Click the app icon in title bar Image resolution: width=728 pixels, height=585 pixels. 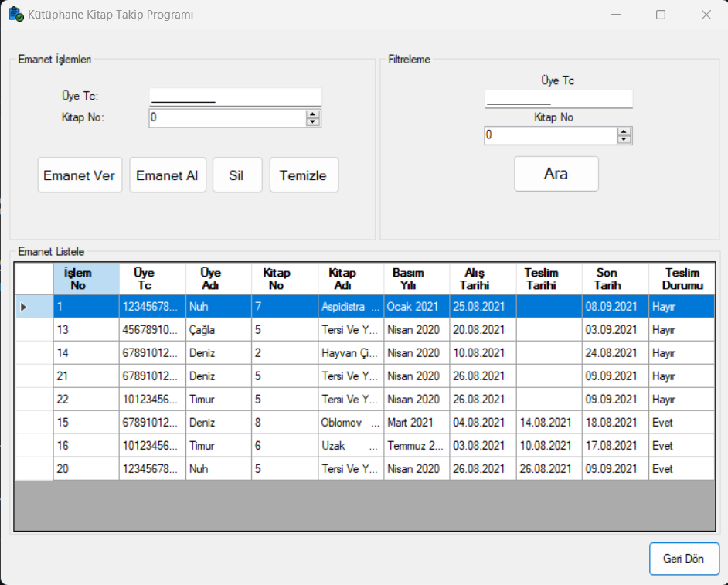point(15,15)
